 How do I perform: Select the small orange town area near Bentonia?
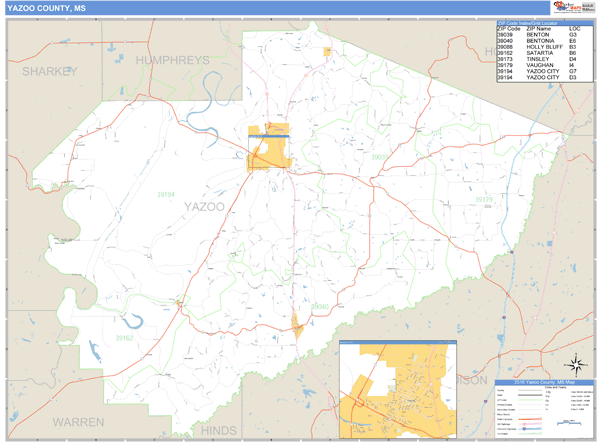click(296, 324)
